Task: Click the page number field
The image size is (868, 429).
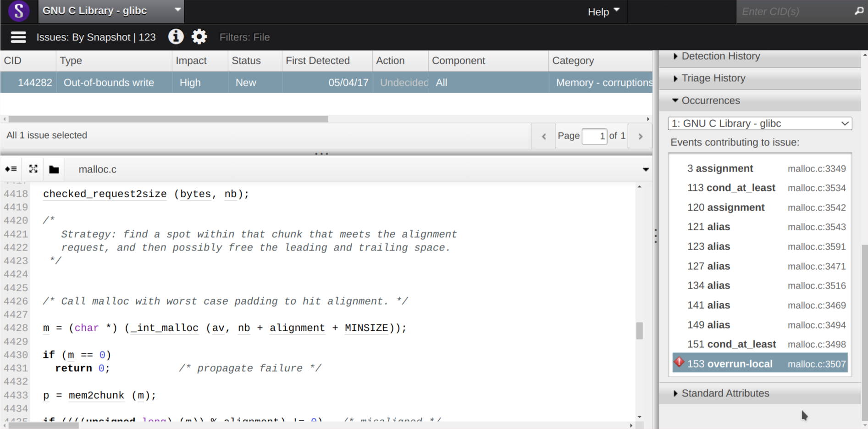Action: pos(594,136)
